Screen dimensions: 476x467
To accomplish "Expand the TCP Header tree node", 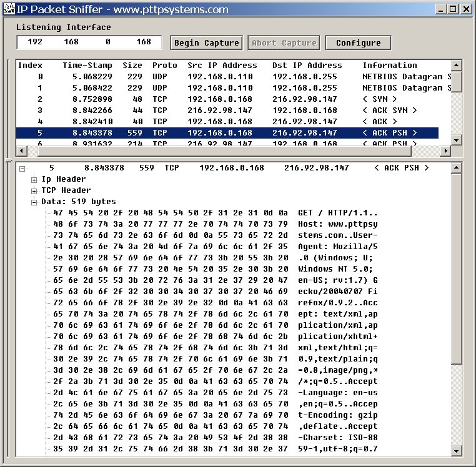I will (34, 191).
